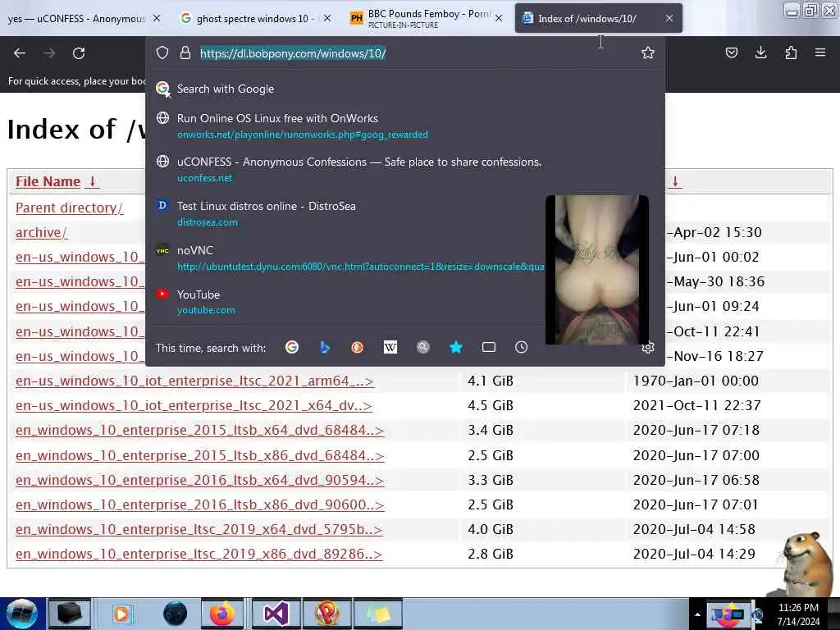Click the 2.8 GiB size cell
The width and height of the screenshot is (840, 630).
click(x=491, y=554)
